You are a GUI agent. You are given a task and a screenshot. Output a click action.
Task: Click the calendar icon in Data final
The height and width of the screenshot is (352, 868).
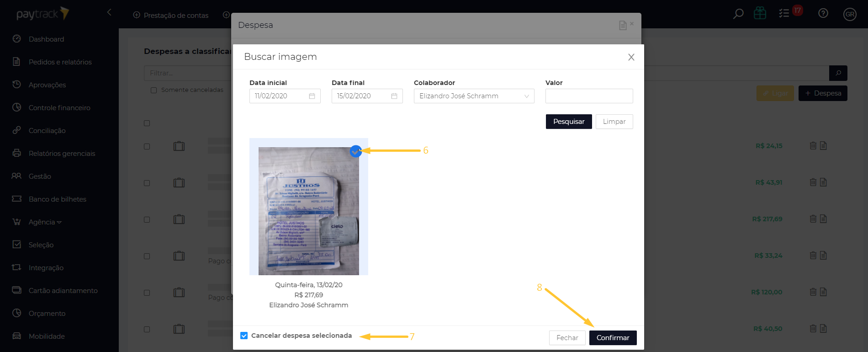[x=394, y=96]
